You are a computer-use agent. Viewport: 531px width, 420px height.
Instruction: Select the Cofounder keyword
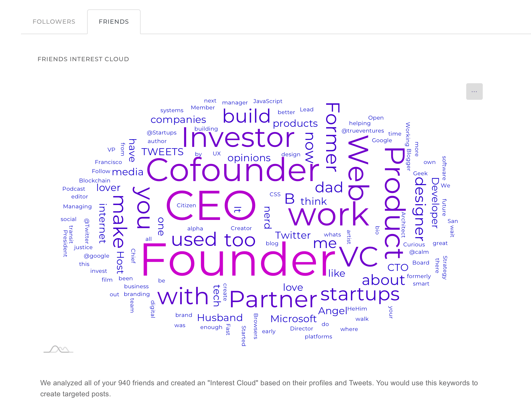pos(233,170)
